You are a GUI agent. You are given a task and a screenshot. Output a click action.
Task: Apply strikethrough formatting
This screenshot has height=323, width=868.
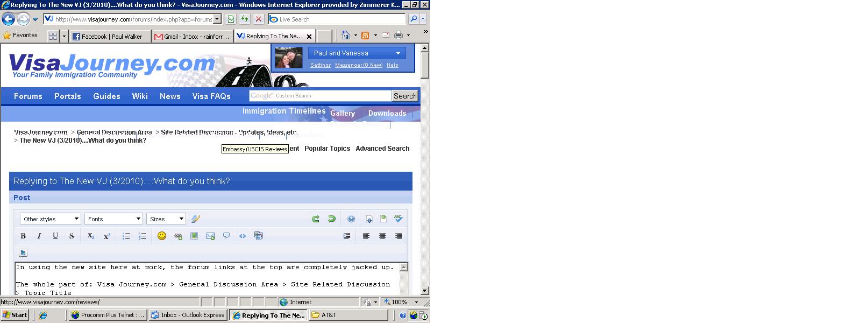pyautogui.click(x=72, y=236)
